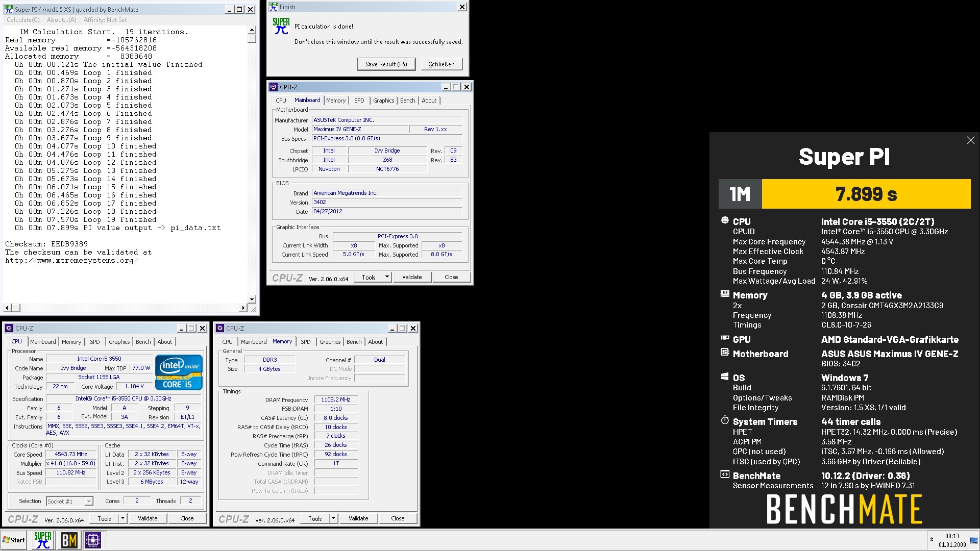Open Affinity: Not Set menu
Screen dimensions: 980x551
pos(105,20)
